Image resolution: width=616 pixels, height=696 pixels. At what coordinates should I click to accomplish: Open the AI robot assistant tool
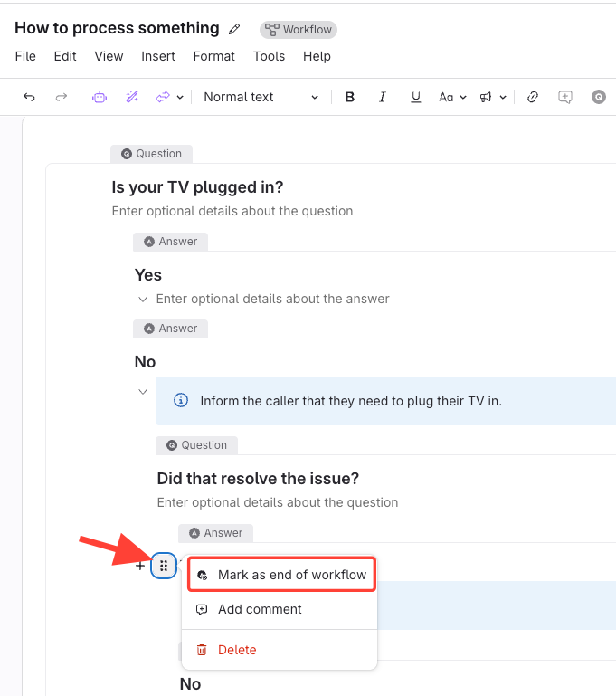(100, 97)
